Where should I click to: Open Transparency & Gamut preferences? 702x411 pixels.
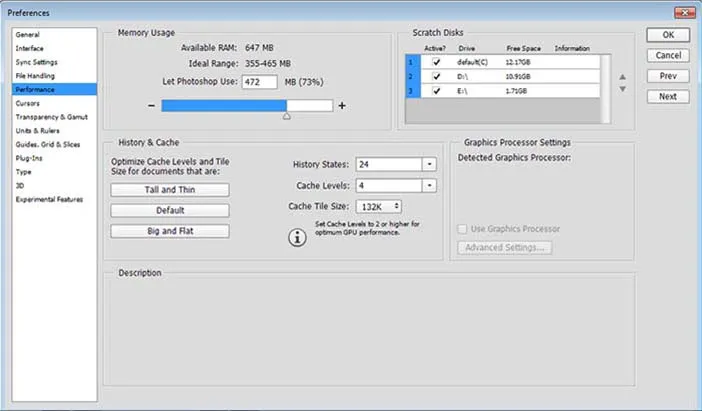(54, 117)
